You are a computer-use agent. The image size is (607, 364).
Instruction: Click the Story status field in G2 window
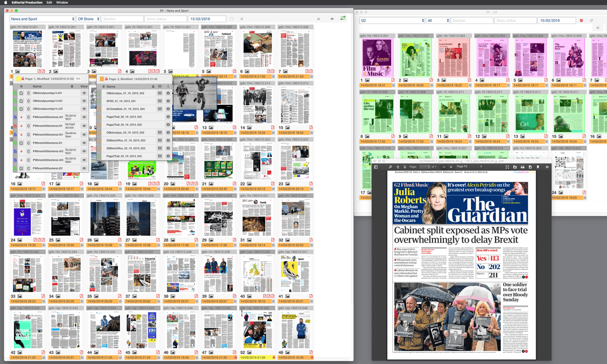pyautogui.click(x=514, y=21)
